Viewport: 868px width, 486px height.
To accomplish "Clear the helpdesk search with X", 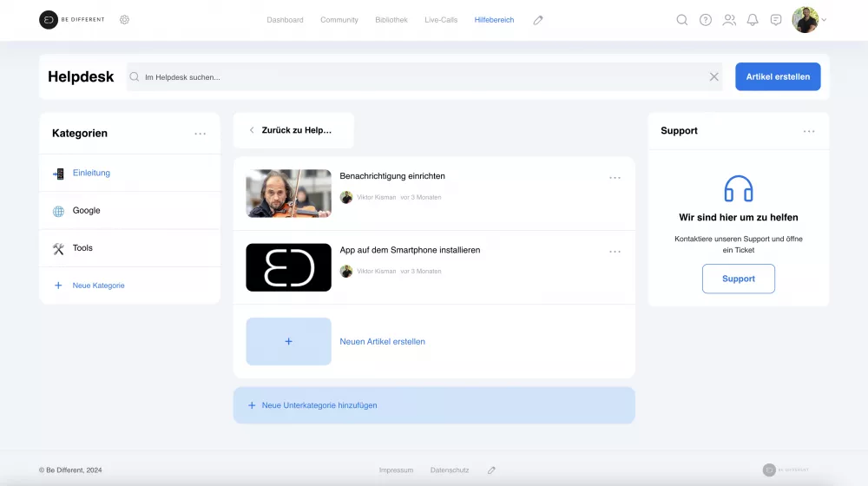I will [713, 77].
